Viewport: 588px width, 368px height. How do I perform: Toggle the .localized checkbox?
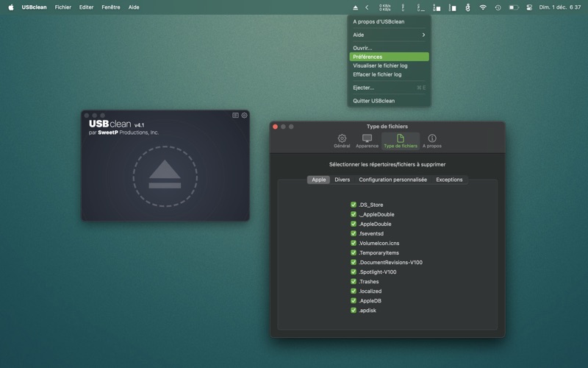pyautogui.click(x=354, y=291)
